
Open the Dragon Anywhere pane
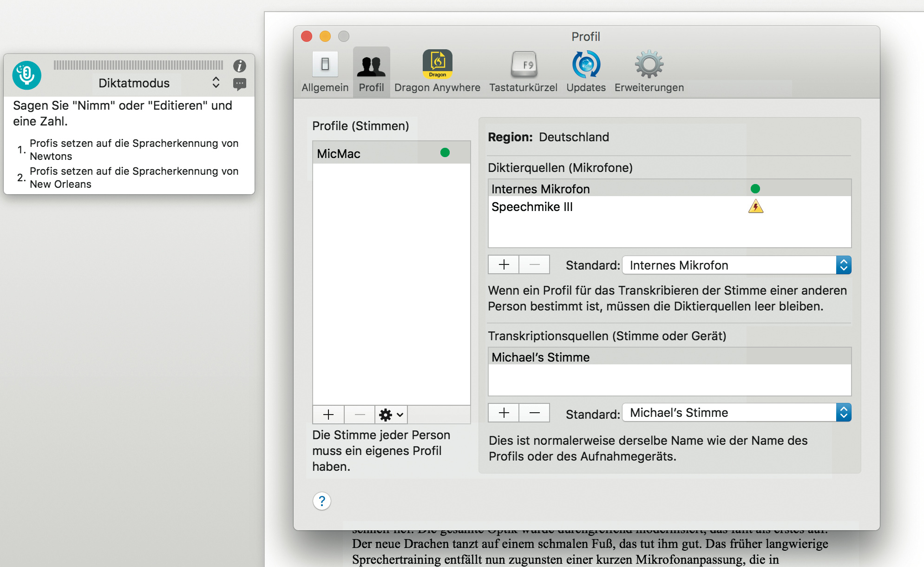[437, 72]
